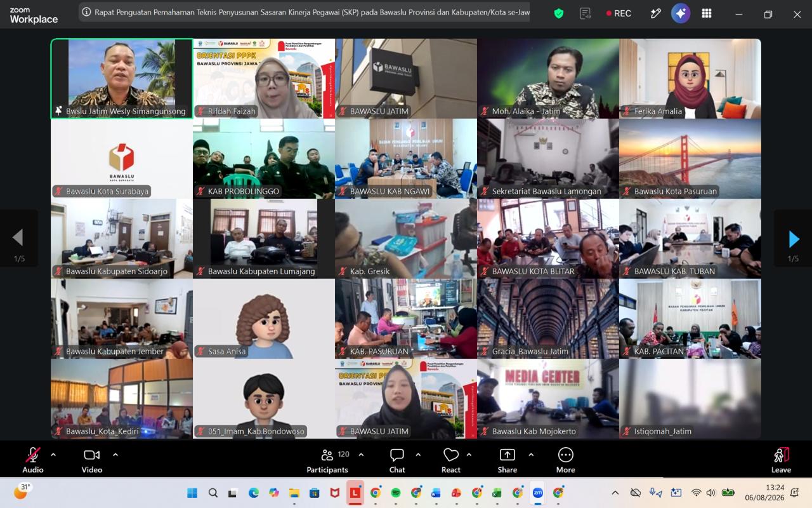Open Windows Start menu
This screenshot has width=812, height=508.
coord(192,493)
